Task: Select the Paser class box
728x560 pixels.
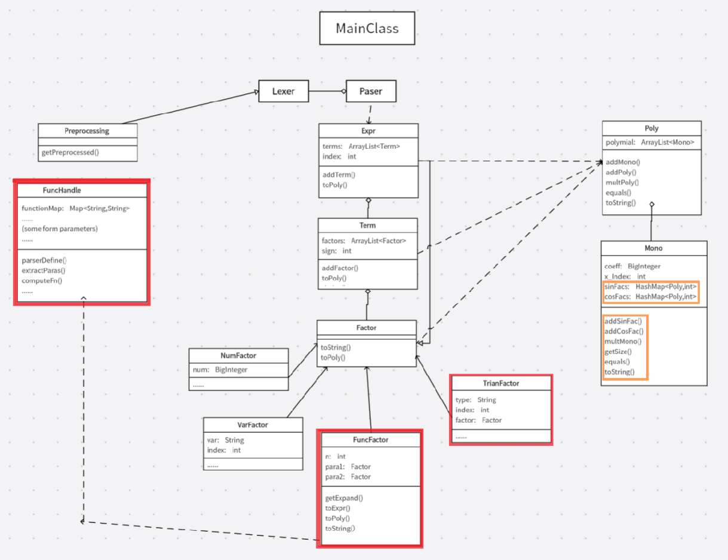Action: [x=370, y=91]
